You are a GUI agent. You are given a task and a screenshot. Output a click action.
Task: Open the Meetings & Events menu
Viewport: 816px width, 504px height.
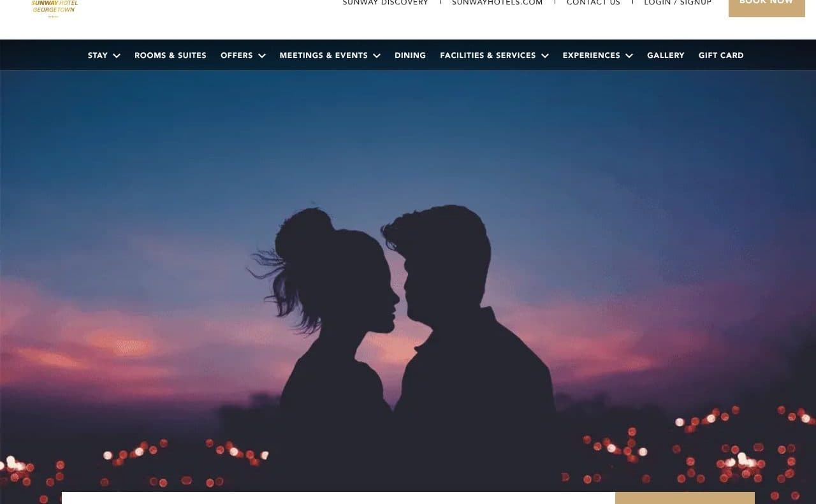pos(323,55)
